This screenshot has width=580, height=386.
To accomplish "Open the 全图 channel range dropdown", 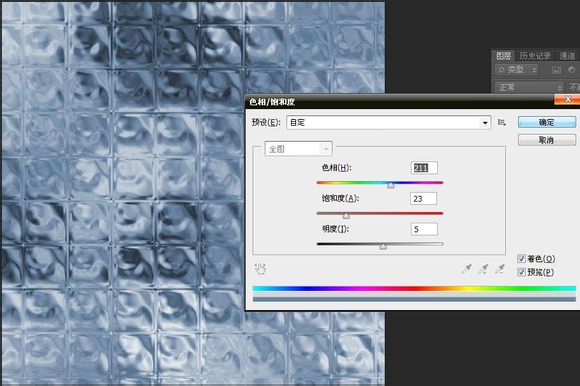I will tap(299, 149).
